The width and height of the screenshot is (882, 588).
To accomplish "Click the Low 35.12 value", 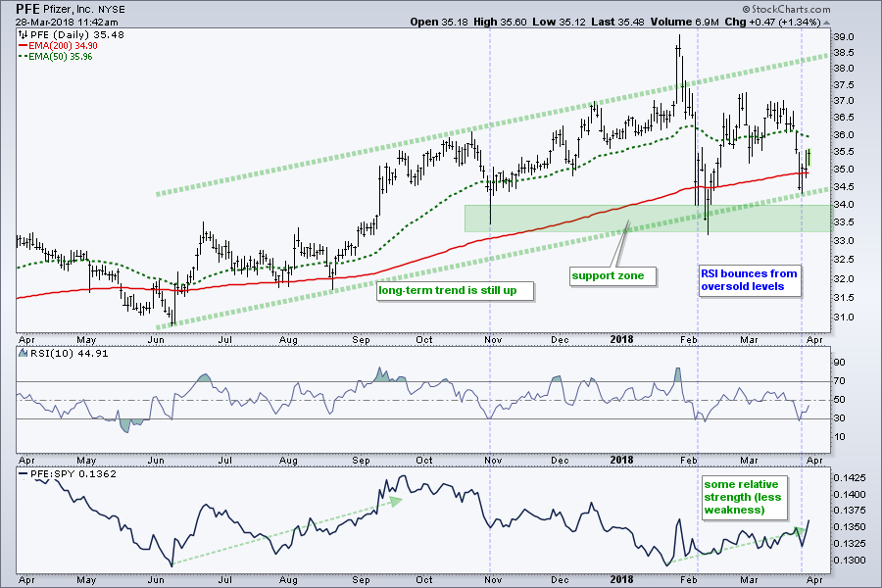I will (560, 22).
